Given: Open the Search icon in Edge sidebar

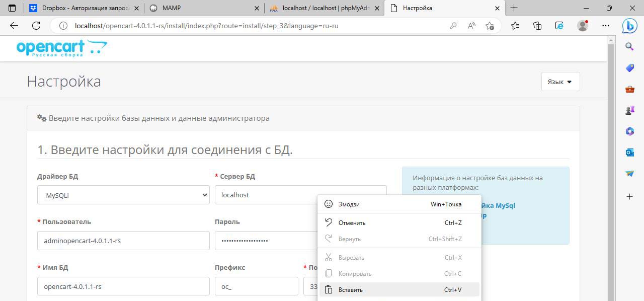Looking at the screenshot, I should point(629,47).
